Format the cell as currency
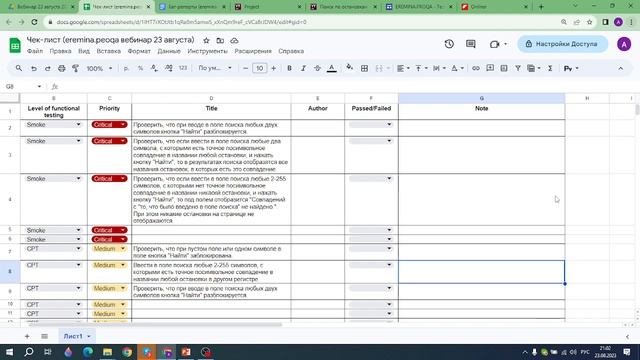This screenshot has width=640, height=360. (126, 69)
